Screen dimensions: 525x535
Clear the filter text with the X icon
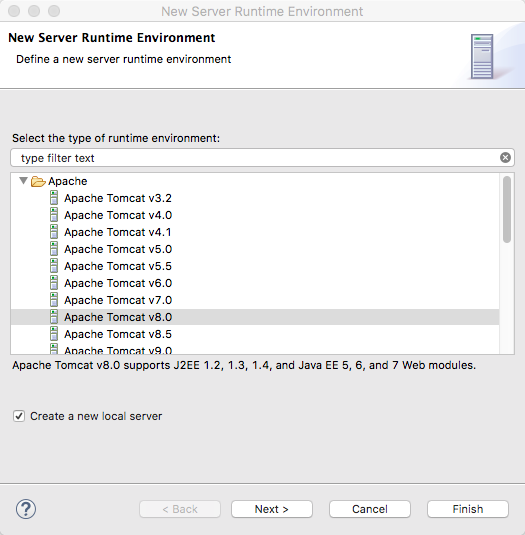505,158
